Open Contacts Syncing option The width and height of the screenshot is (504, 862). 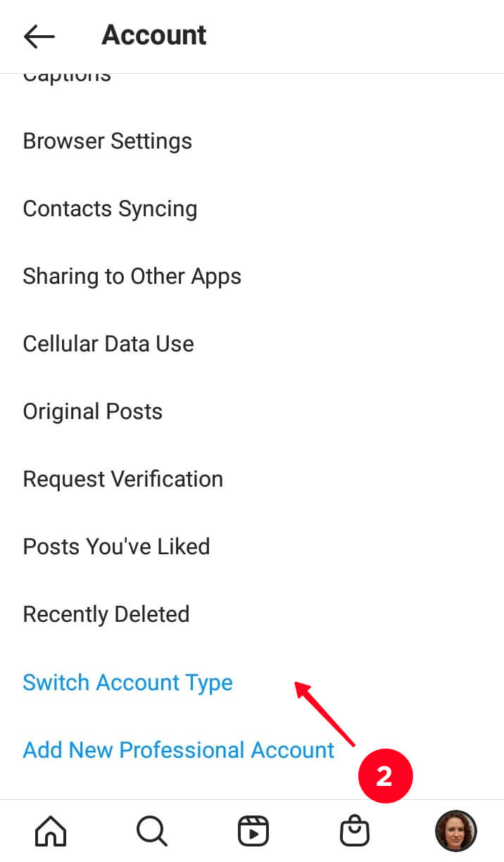pos(110,208)
